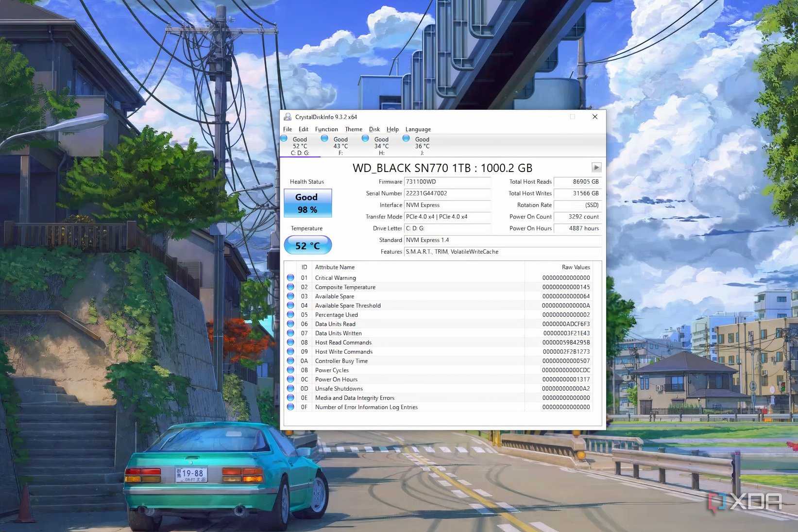Open the Language menu
798x532 pixels.
coord(418,129)
